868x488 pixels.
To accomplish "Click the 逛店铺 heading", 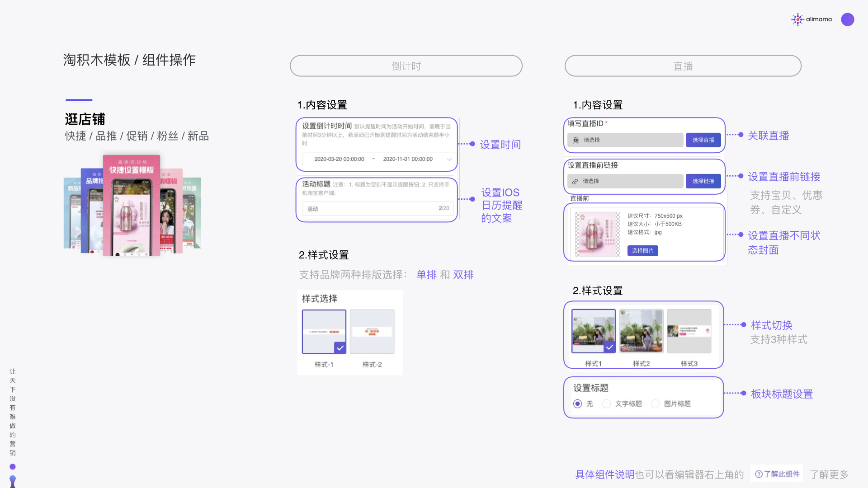I will pos(85,119).
